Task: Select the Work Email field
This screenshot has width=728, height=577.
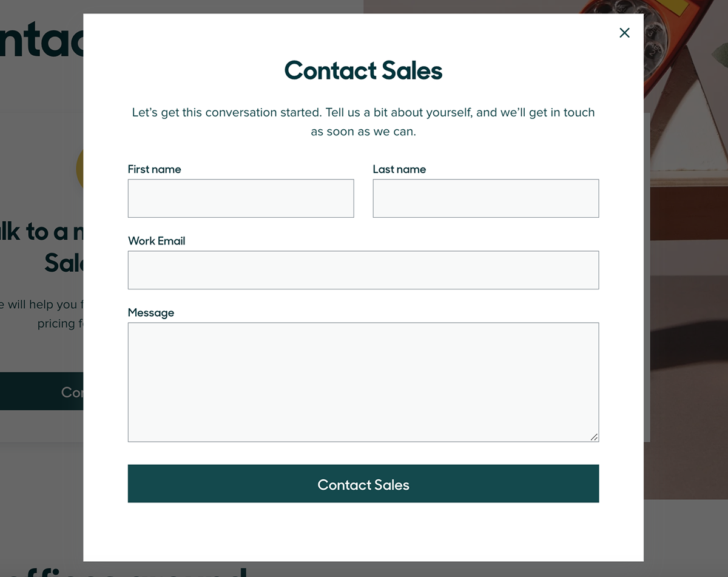Action: pos(363,269)
